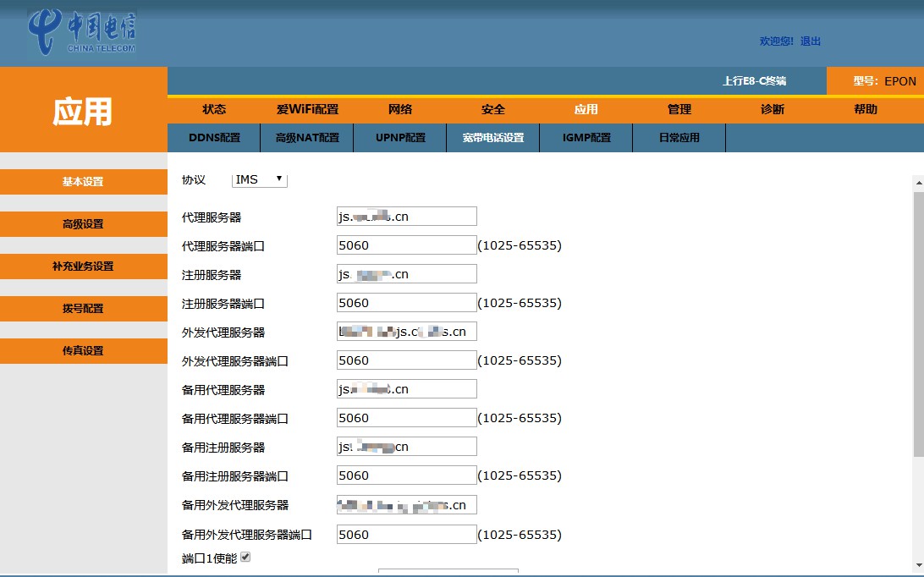Open 传真设置 sidebar item
The height and width of the screenshot is (577, 924).
[83, 351]
